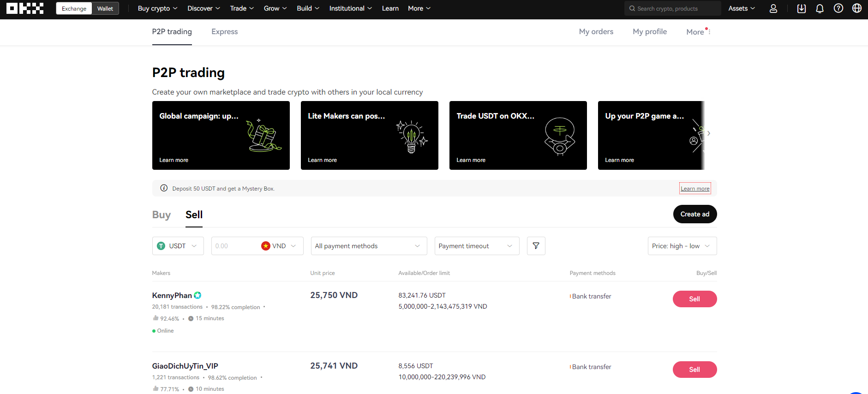Expand the Build menu
The height and width of the screenshot is (394, 868).
point(308,8)
